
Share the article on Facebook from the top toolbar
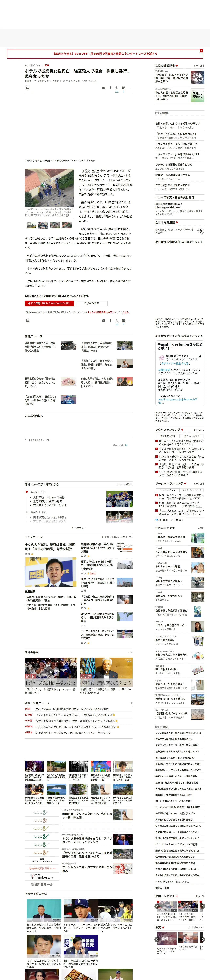111,88
